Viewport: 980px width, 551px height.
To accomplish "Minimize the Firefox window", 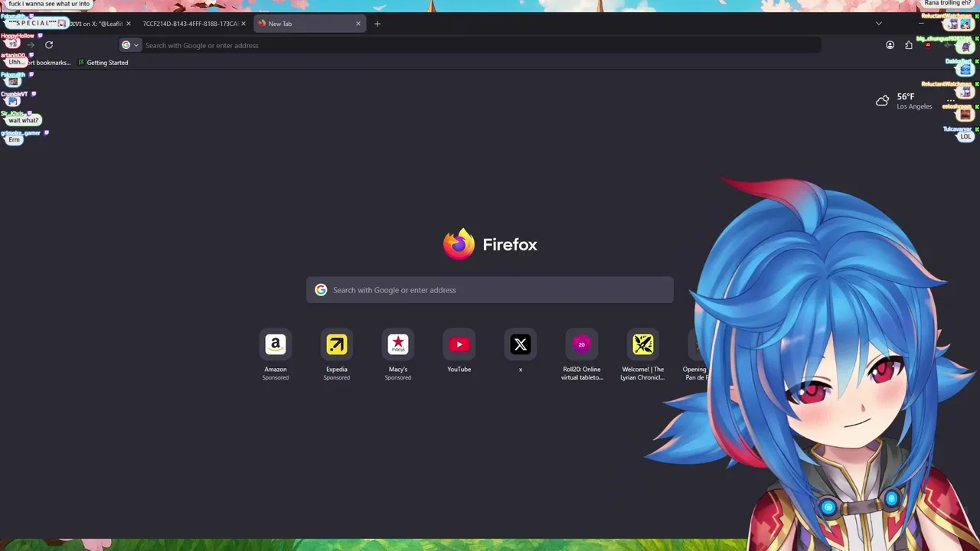I will tap(920, 24).
